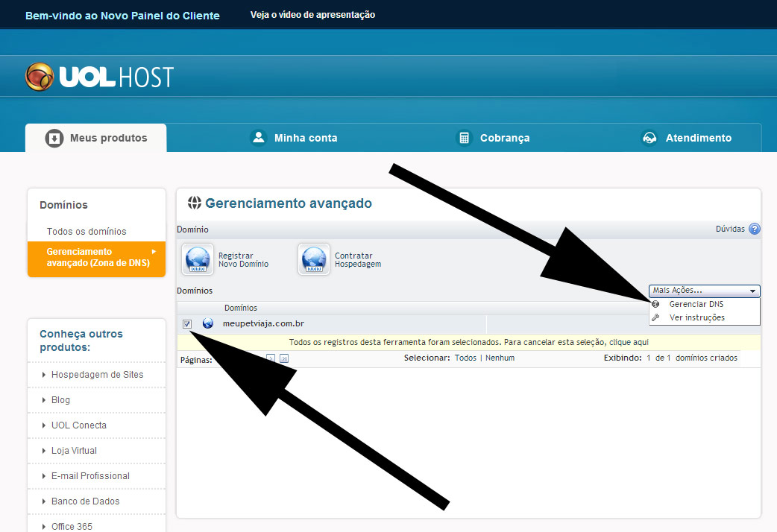Click the last page pagination arrow
This screenshot has width=777, height=532.
coord(284,358)
